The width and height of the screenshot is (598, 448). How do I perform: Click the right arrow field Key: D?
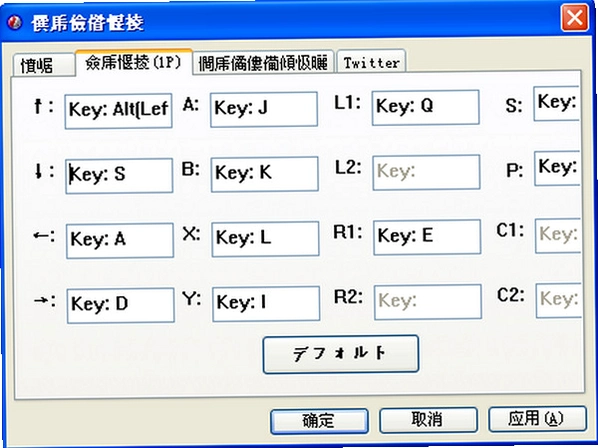pyautogui.click(x=121, y=305)
